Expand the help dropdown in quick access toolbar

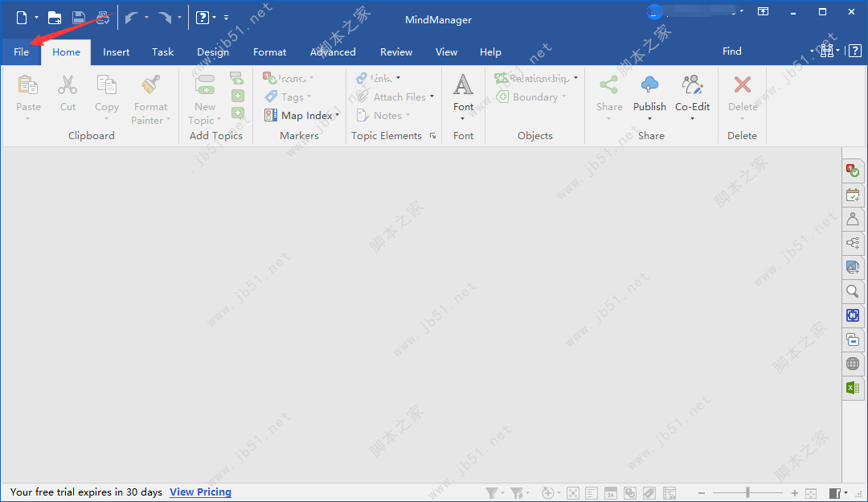pyautogui.click(x=214, y=17)
